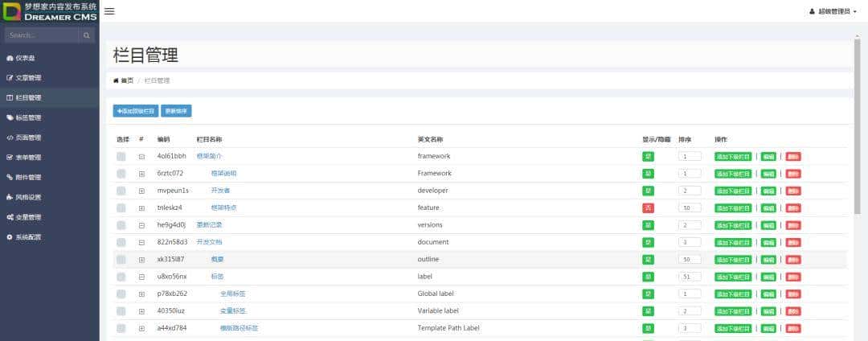This screenshot has height=341, width=868.
Task: Click the Dreamer CMS logo
Action: point(50,11)
